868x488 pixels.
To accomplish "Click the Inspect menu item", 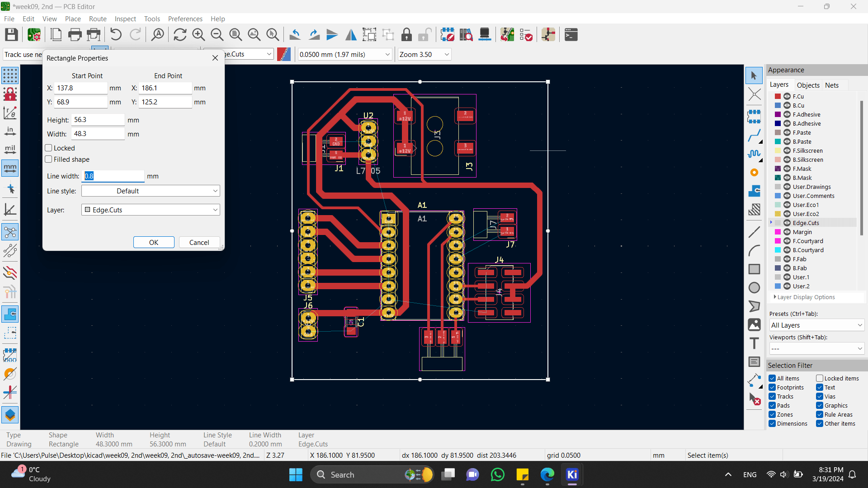I will coord(124,19).
